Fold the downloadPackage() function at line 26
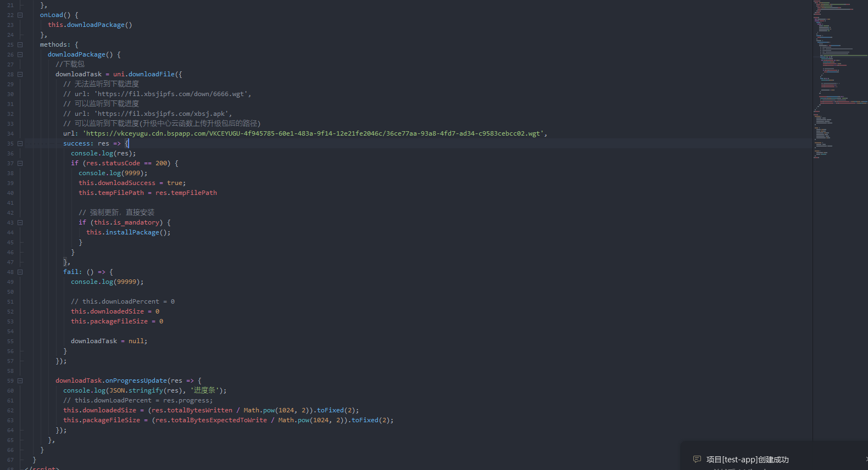This screenshot has height=470, width=868. (x=20, y=55)
